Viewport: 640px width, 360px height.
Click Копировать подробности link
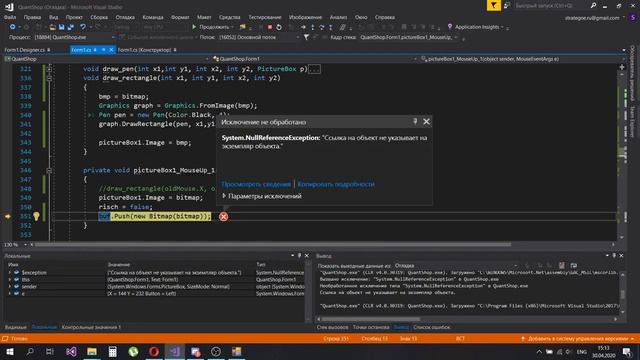point(336,184)
